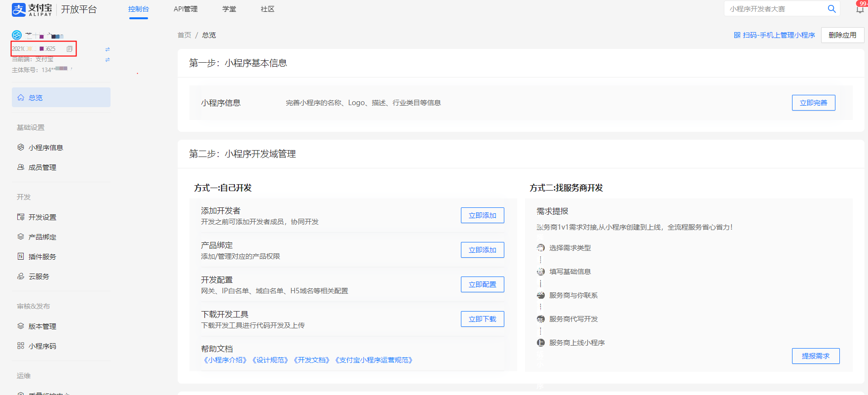Click the 产品绑定 layers icon
This screenshot has height=395, width=868.
click(x=21, y=237)
